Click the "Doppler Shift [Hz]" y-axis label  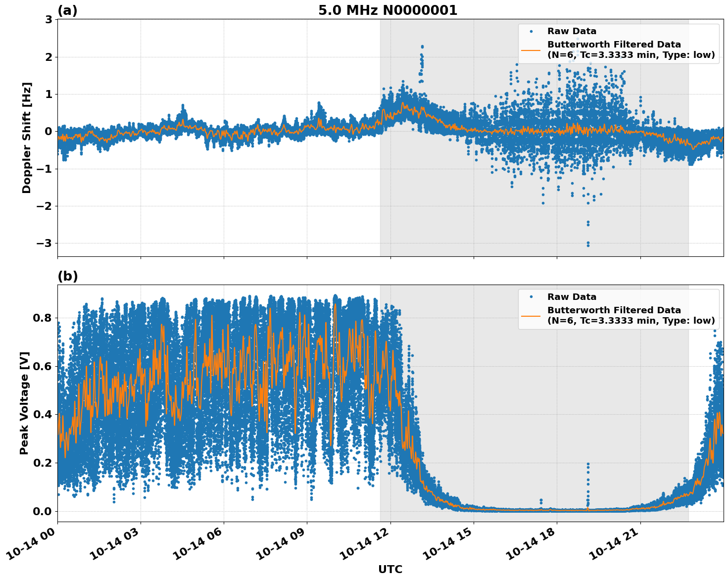click(x=27, y=138)
